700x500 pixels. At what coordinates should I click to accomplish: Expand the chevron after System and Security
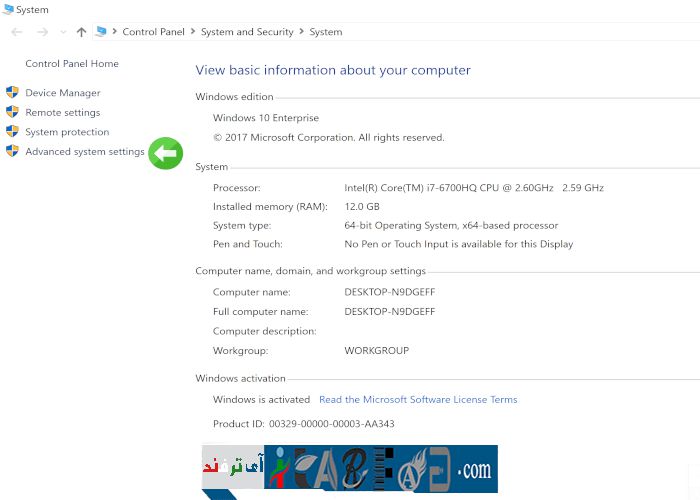[301, 32]
